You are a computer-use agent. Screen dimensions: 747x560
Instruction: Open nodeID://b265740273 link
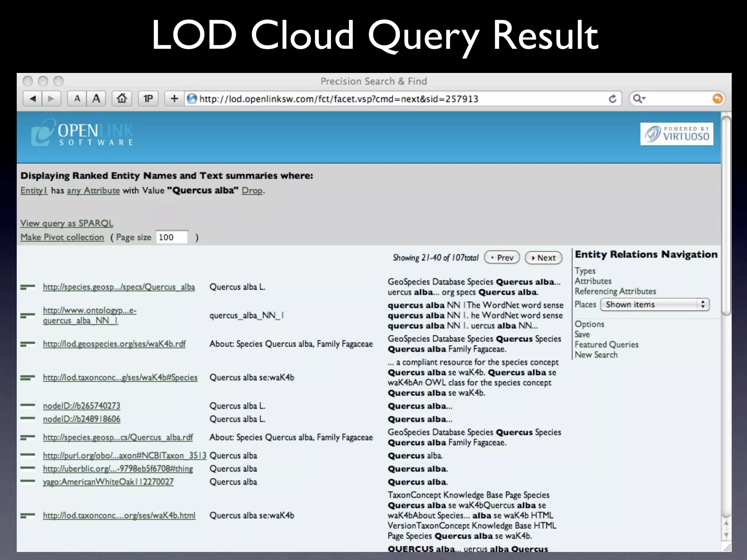tap(81, 406)
